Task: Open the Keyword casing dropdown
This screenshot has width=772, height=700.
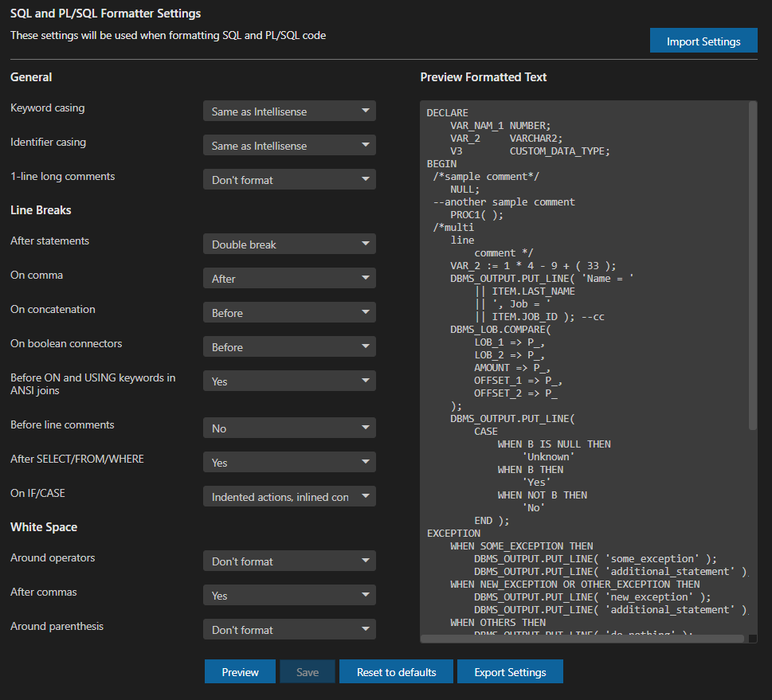Action: click(x=289, y=111)
